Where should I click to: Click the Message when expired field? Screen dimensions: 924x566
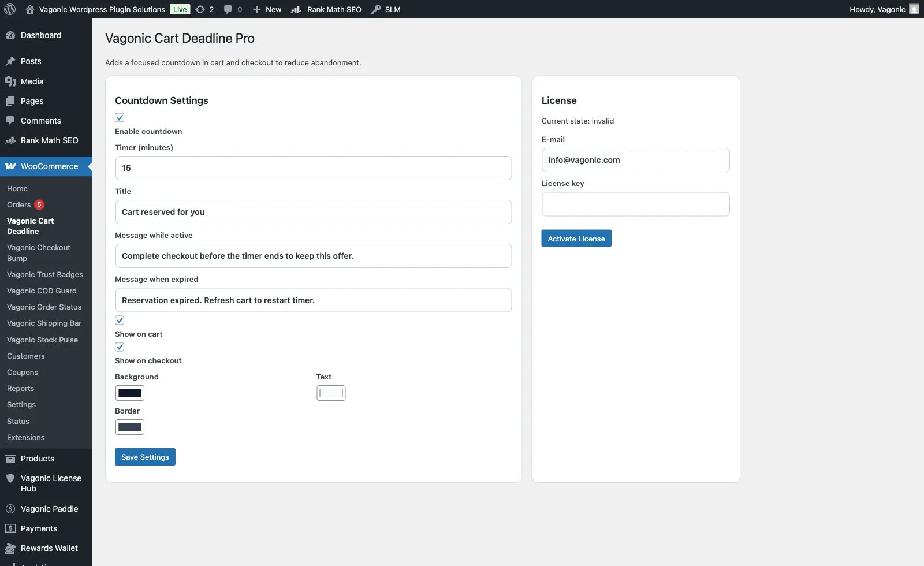coord(314,300)
